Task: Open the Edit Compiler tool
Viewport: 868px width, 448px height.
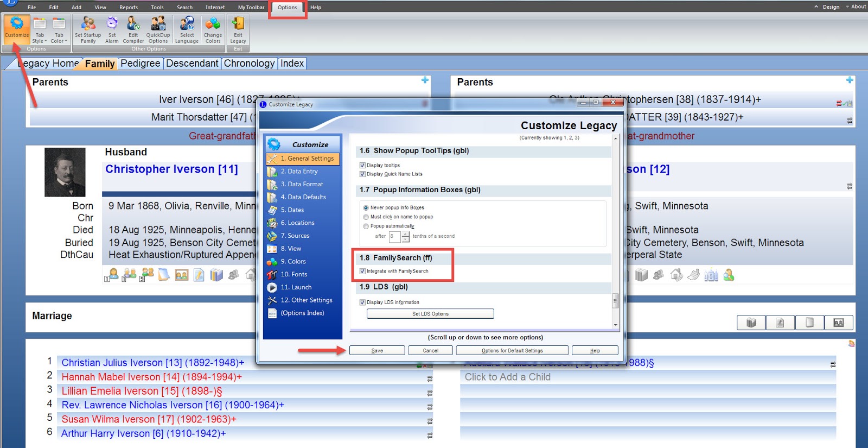Action: point(133,29)
